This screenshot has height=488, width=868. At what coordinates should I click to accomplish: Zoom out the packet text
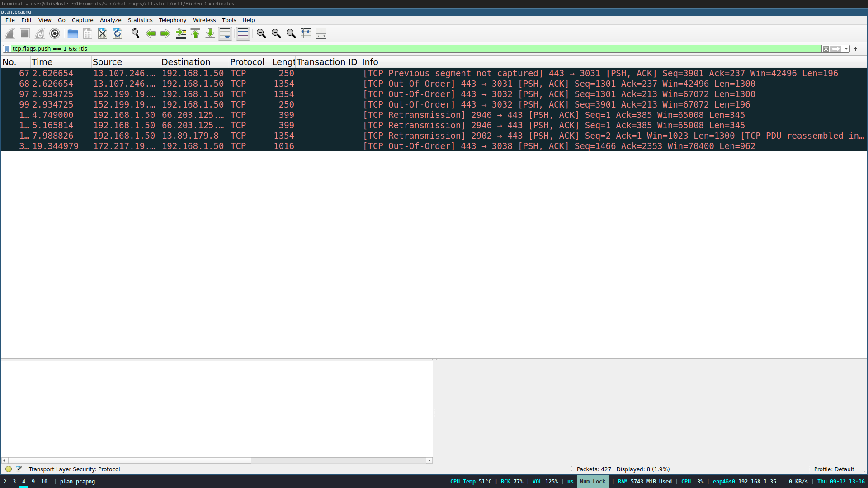point(276,33)
